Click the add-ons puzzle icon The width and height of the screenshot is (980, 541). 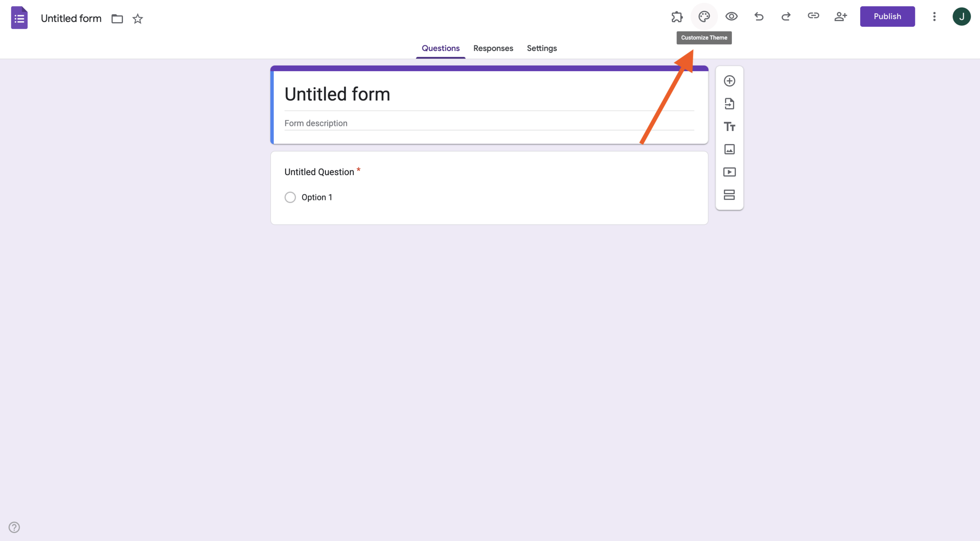coord(677,16)
